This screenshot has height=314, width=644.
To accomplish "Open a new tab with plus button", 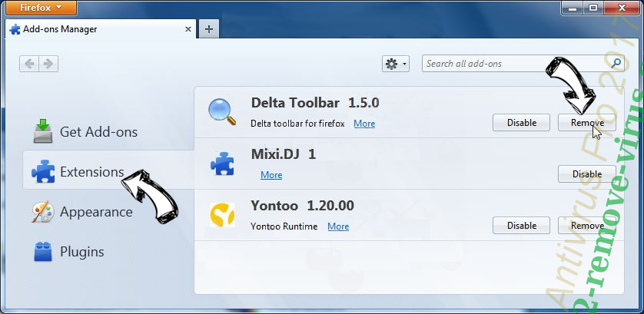I will [208, 29].
